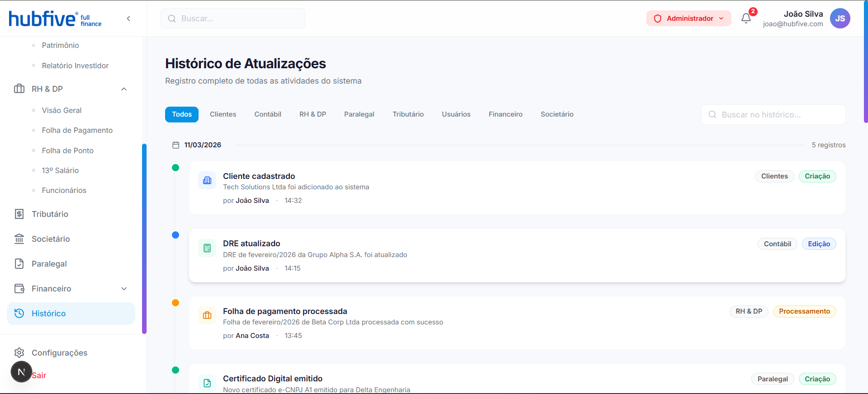Select the RH & DP filter tab
The height and width of the screenshot is (394, 868).
(313, 114)
